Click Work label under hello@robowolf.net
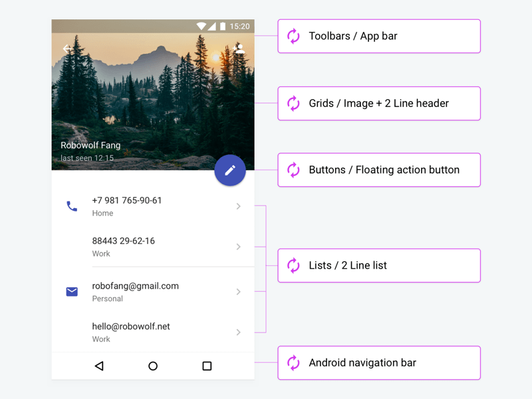The image size is (532, 399). (101, 339)
